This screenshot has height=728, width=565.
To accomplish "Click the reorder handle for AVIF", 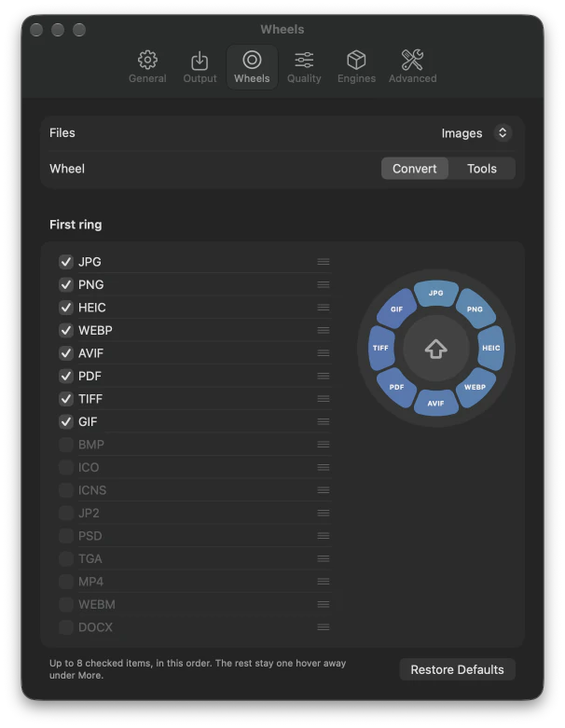I will pos(324,353).
